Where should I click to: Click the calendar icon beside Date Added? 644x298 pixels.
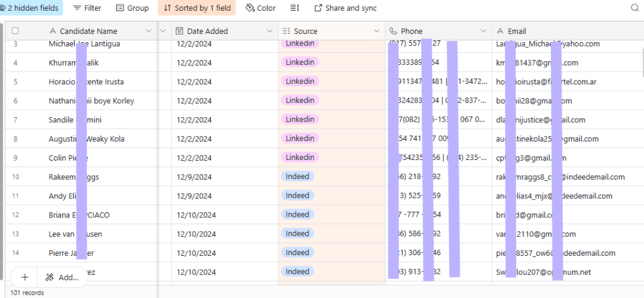click(179, 31)
